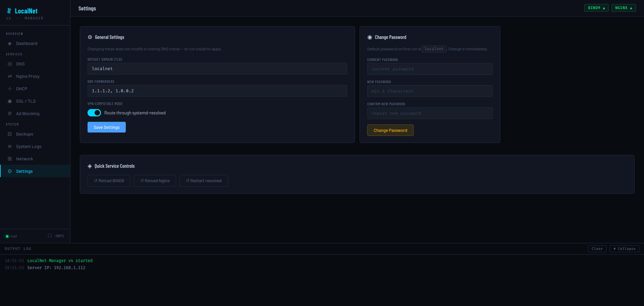Select the Settings menu item
This screenshot has width=644, height=306.
coord(35,171)
